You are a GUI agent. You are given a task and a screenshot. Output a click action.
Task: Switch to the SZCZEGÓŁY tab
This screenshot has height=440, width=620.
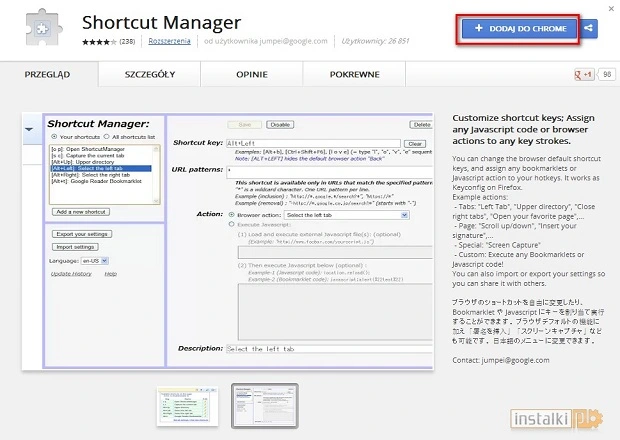pos(150,74)
